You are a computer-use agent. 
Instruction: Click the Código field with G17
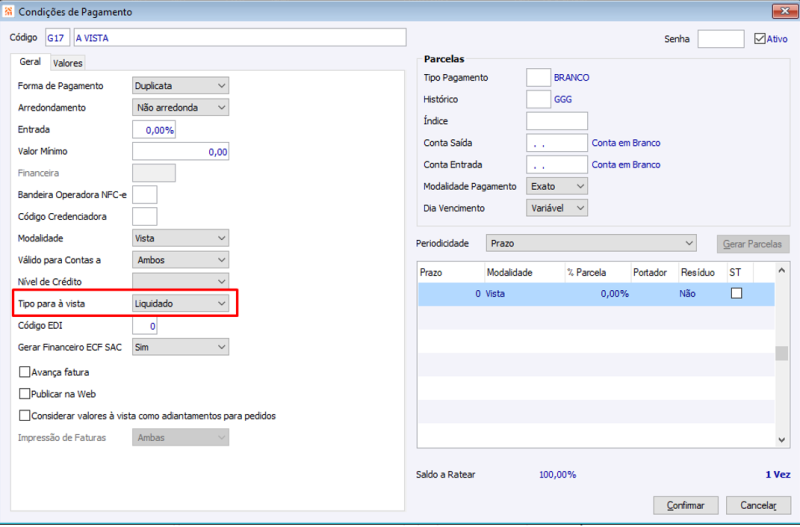coord(57,38)
